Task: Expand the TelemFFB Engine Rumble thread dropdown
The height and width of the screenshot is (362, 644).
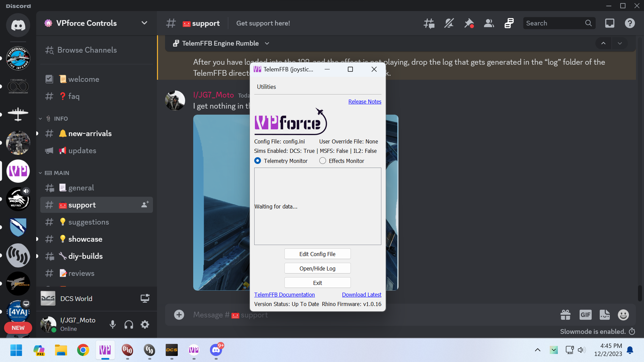Action: [x=267, y=43]
